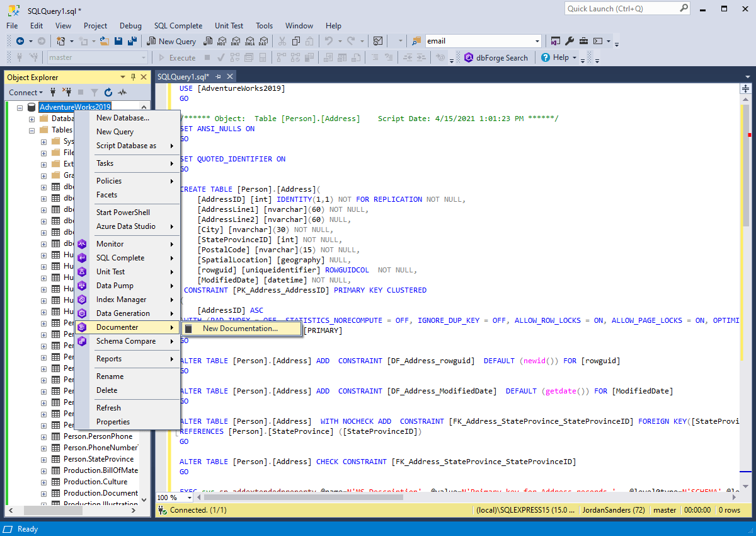Expand the Person.StateProvince table node
The image size is (756, 536).
[43, 459]
